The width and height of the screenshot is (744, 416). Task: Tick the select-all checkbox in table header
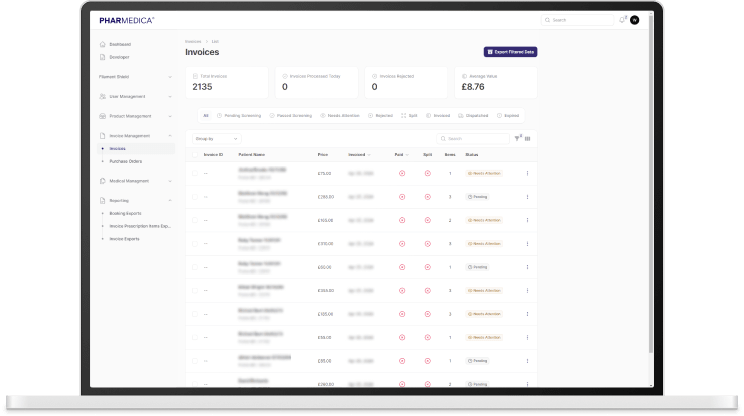pos(195,155)
